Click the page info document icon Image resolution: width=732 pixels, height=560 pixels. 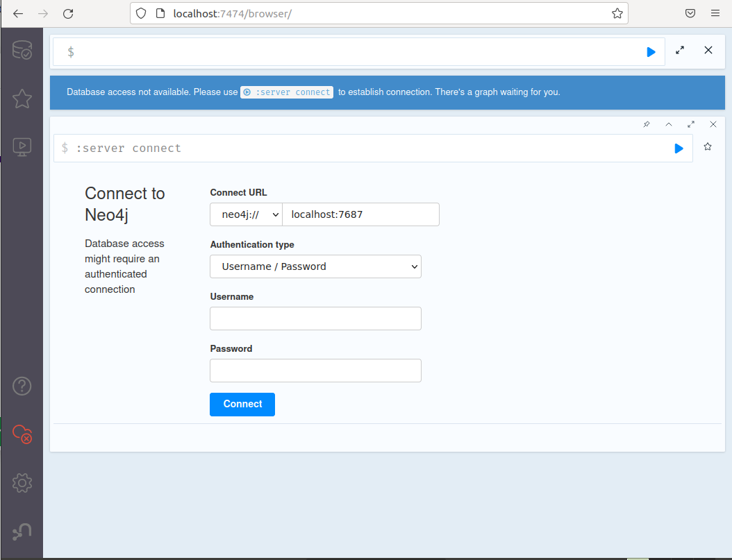[x=160, y=13]
